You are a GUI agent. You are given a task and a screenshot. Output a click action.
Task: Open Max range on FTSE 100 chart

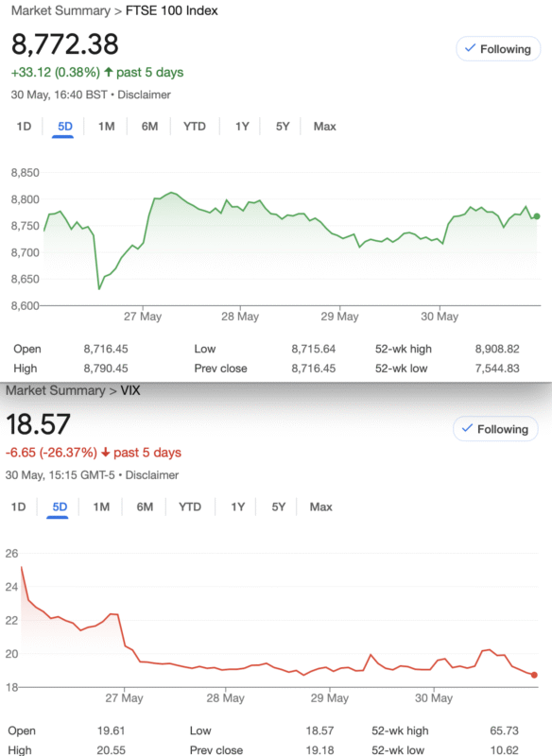click(x=324, y=127)
